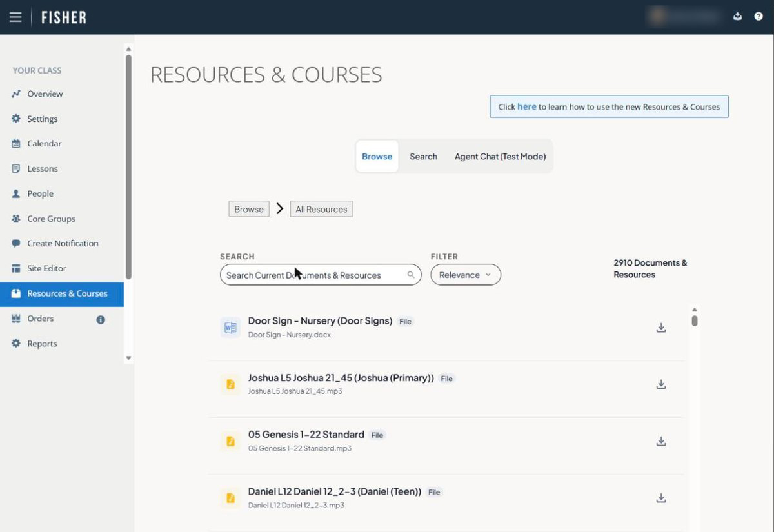Switch to the Browse tab
Image resolution: width=774 pixels, height=532 pixels.
[377, 157]
